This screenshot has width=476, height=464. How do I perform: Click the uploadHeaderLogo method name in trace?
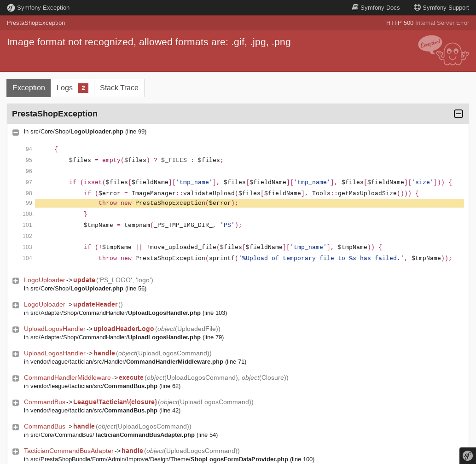(123, 329)
